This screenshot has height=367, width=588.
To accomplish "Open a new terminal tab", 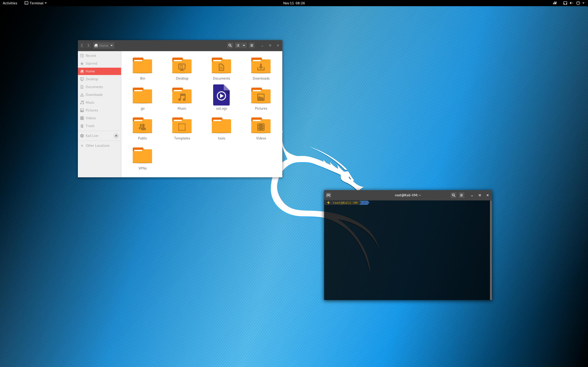I will pos(328,195).
